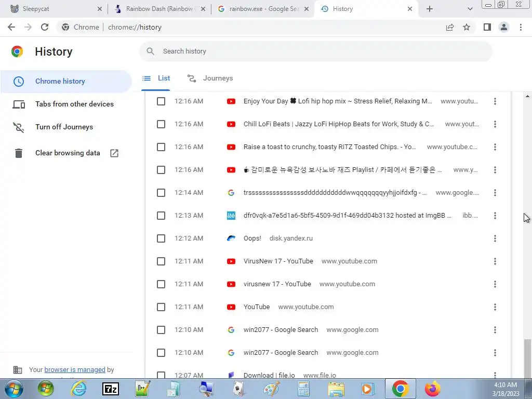The height and width of the screenshot is (399, 532).
Task: Click the forward navigation arrow
Action: (x=28, y=27)
